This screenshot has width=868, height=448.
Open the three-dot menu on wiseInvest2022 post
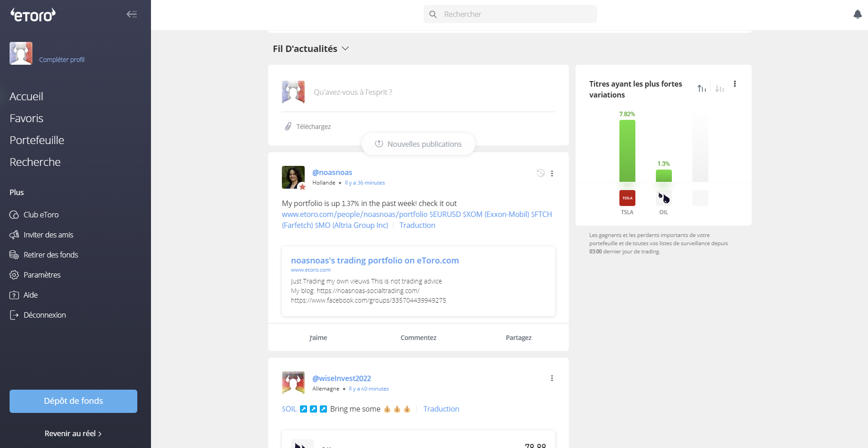[552, 378]
